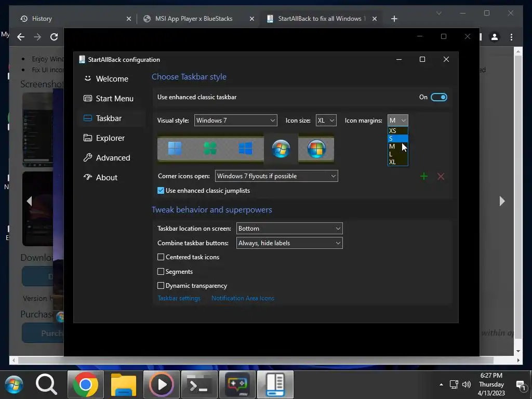Viewport: 532px width, 399px height.
Task: Open the Advanced settings section
Action: [x=112, y=157]
